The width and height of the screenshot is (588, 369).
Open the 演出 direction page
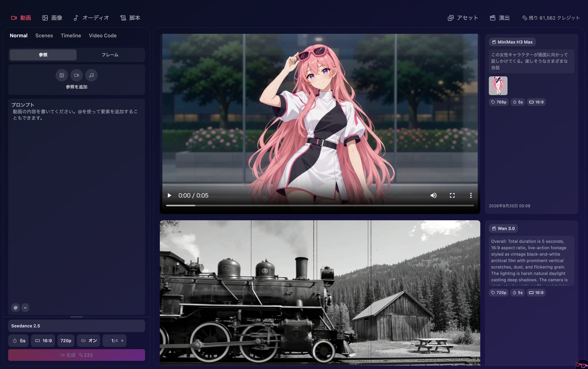[x=500, y=18]
